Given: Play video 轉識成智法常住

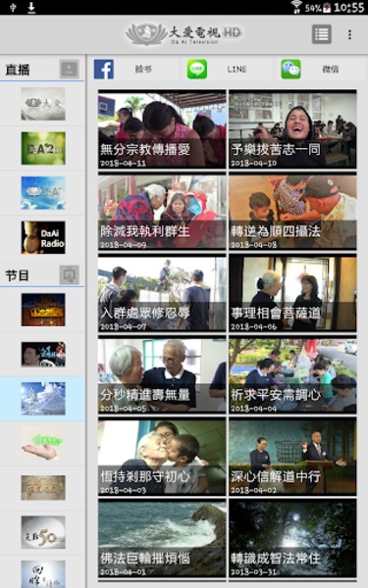Looking at the screenshot, I should (292, 538).
